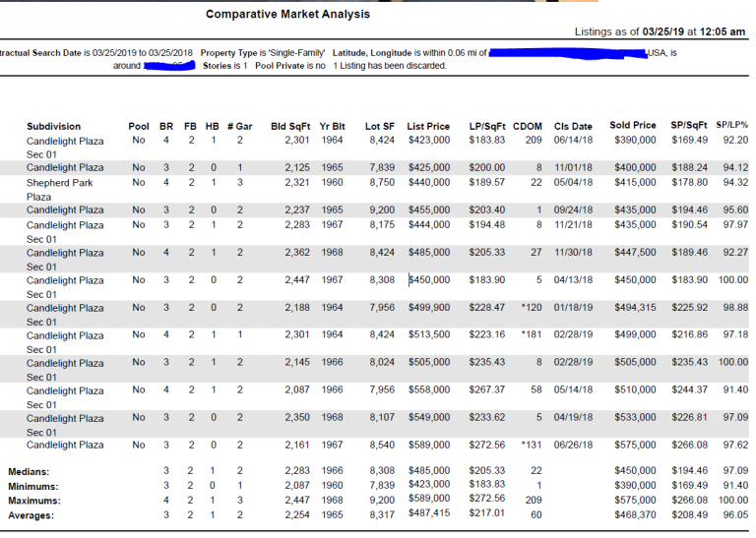Click the $267.37 LP/SqFt value
Viewport: 756px width, 538px height.
[x=486, y=390]
